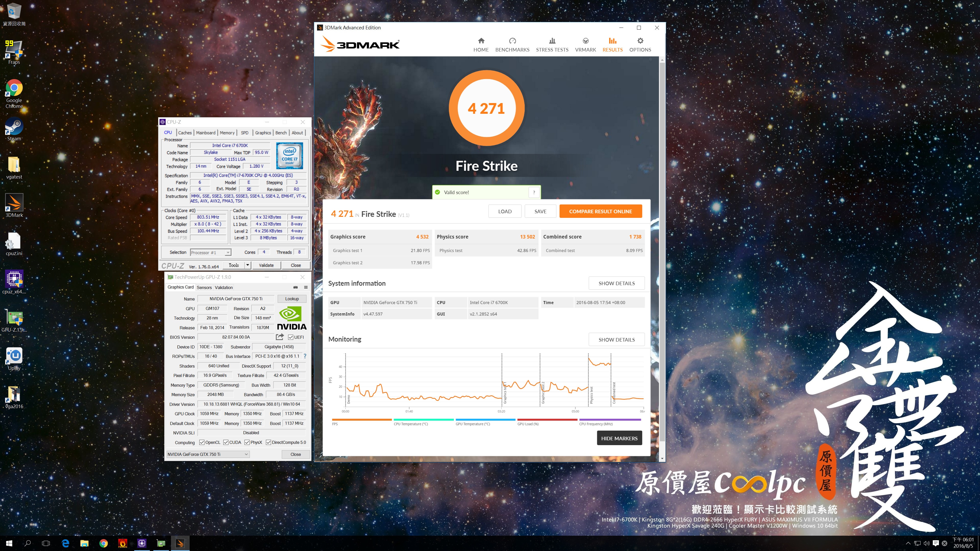Launch Fraps from the desktop
980x551 pixels.
(x=14, y=52)
